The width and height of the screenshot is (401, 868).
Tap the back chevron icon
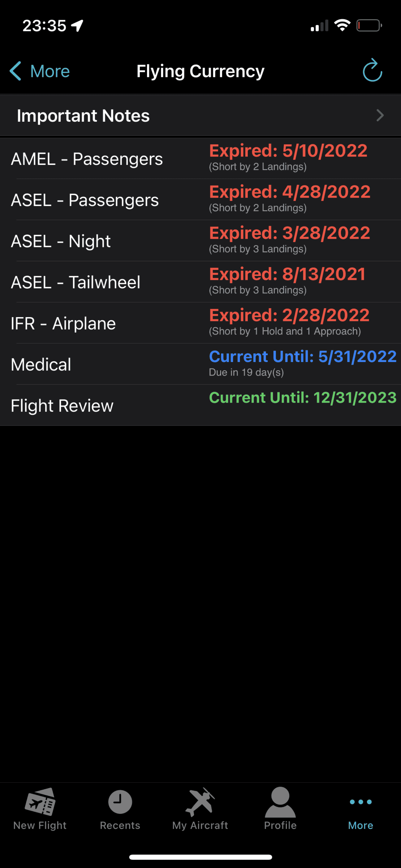click(15, 71)
